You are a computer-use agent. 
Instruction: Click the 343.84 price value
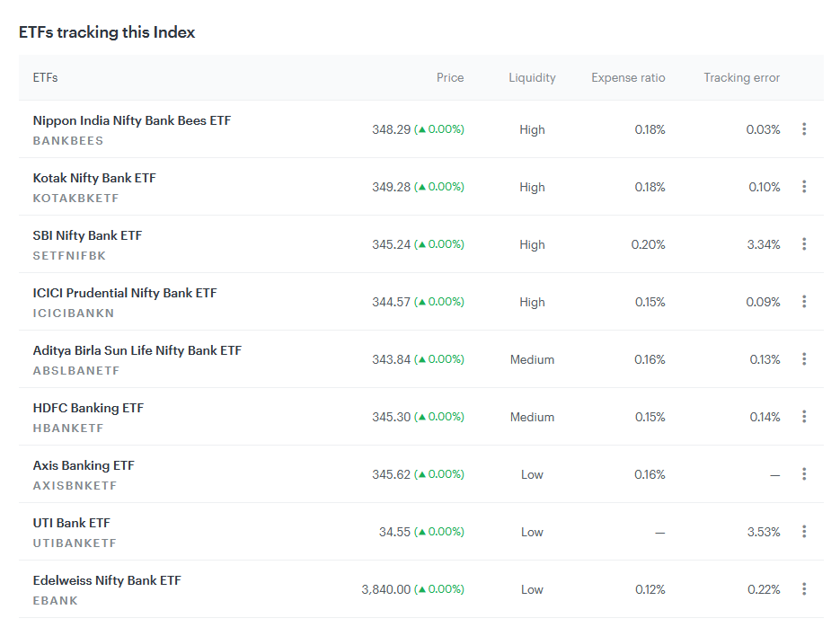392,359
